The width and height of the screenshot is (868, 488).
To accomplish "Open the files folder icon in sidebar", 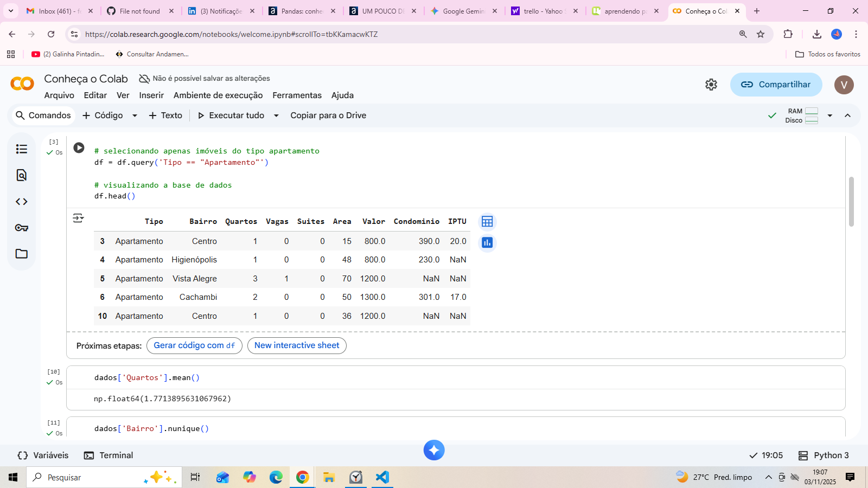I will [x=22, y=254].
